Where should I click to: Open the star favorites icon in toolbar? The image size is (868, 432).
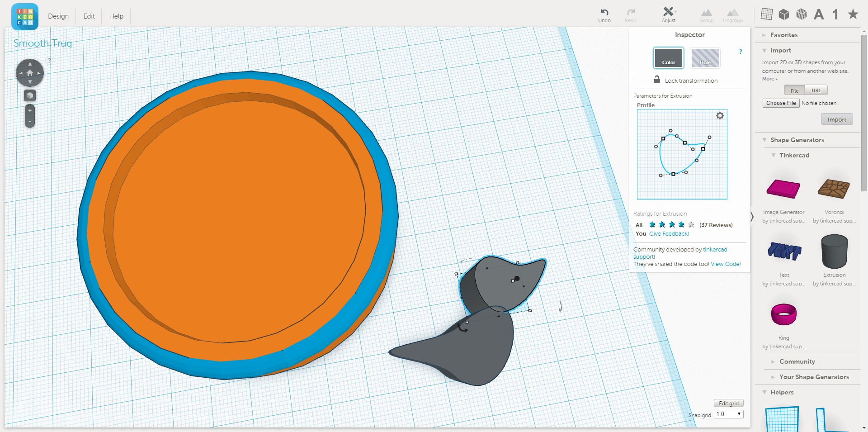853,14
